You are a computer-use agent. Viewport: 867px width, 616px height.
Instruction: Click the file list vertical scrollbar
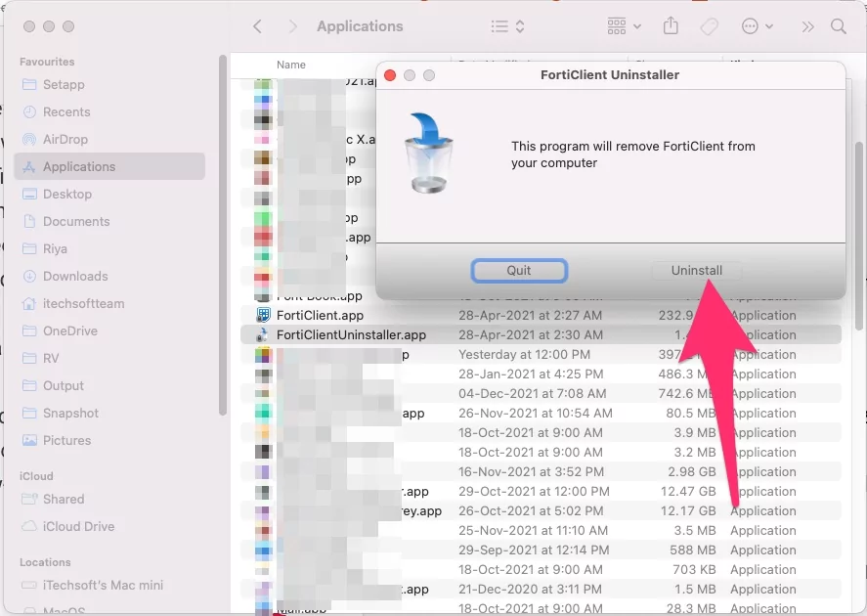pos(859,236)
